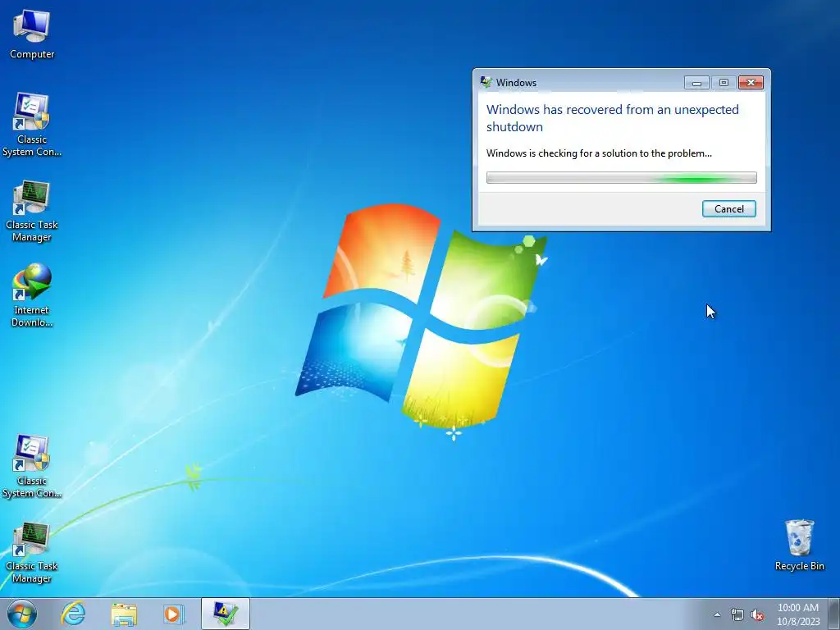Click the Windows dialog title icon
This screenshot has height=630, width=840.
(x=486, y=82)
